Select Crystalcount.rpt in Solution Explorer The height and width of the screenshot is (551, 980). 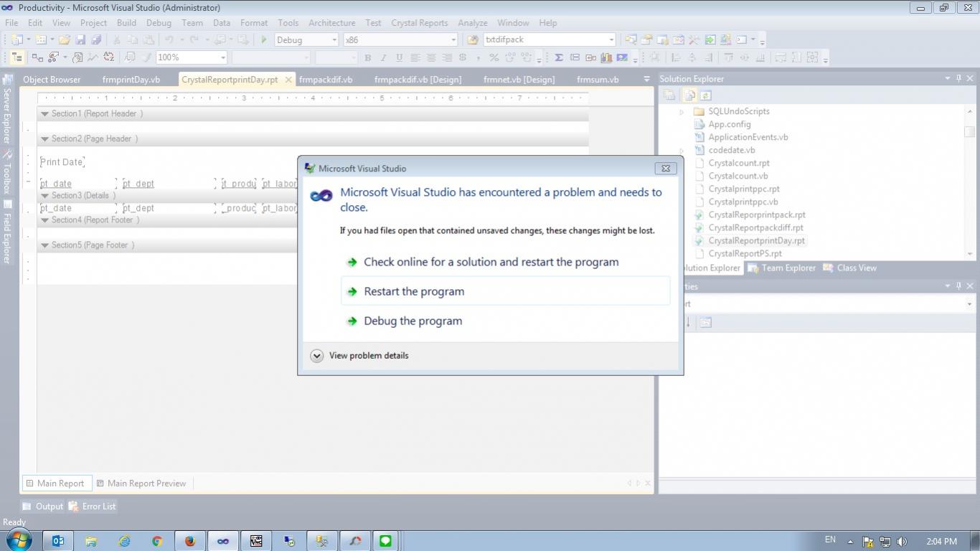[739, 163]
